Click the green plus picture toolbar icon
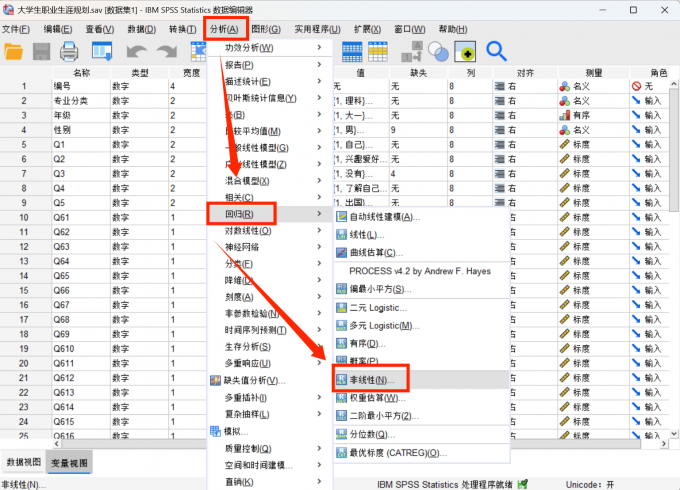680x490 pixels. click(465, 52)
